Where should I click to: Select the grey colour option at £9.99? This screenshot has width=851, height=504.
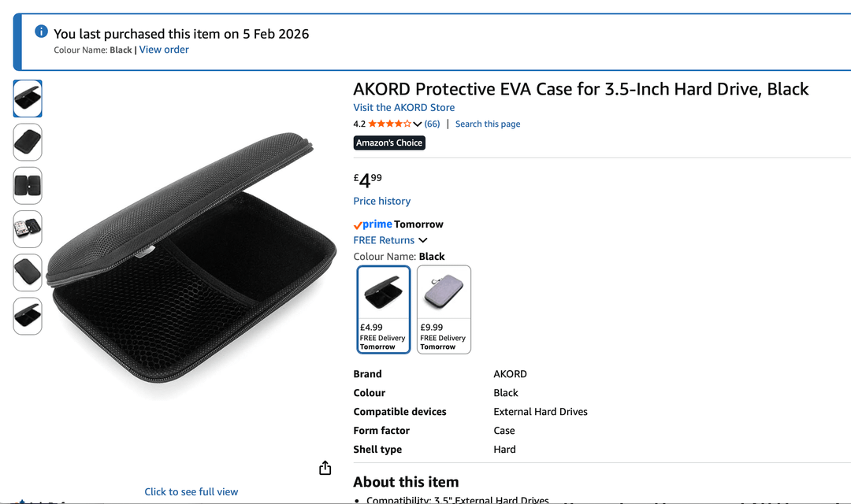tap(444, 309)
